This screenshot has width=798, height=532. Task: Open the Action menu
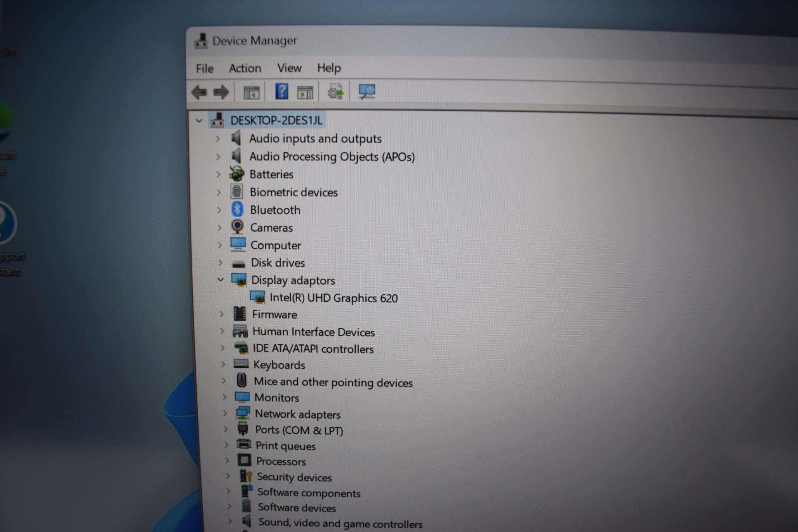pyautogui.click(x=245, y=69)
